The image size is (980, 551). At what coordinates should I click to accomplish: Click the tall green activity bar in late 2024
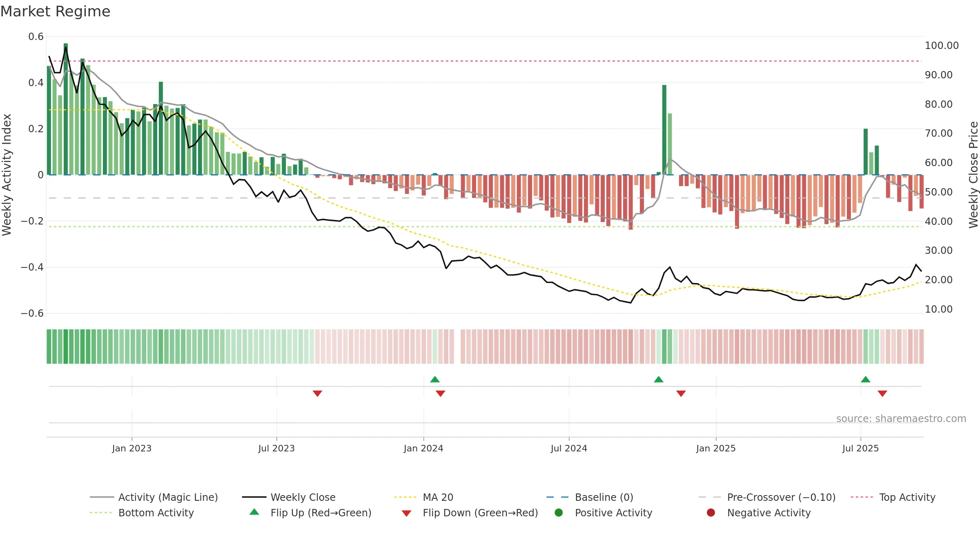pos(664,130)
